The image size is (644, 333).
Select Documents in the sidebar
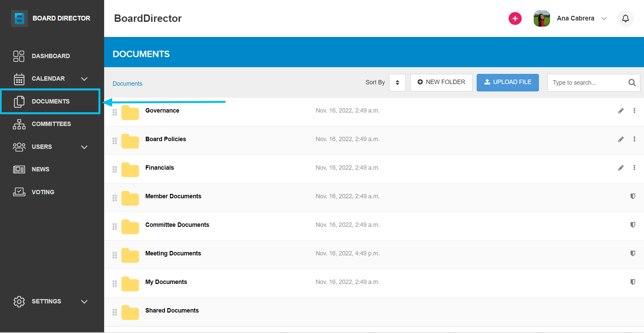coord(51,101)
